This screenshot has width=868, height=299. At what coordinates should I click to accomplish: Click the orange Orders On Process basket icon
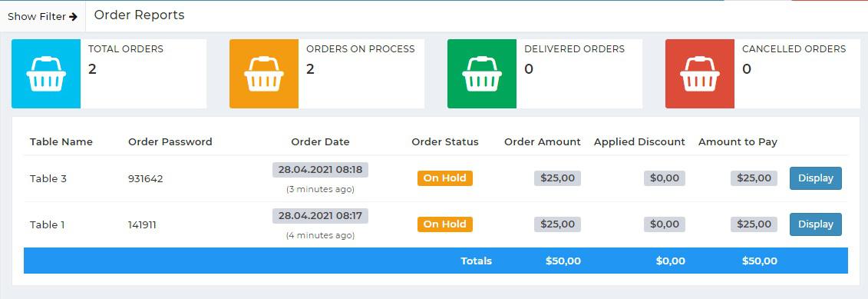264,74
